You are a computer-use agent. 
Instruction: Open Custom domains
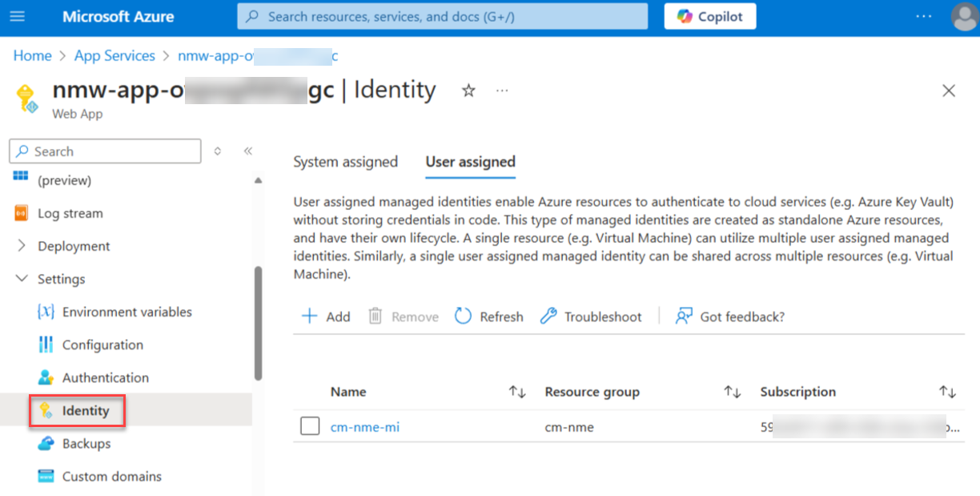(x=112, y=476)
